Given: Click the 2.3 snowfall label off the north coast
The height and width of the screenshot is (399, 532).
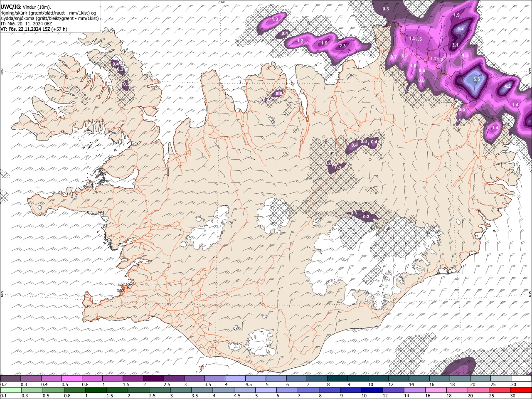Looking at the screenshot, I should (x=342, y=46).
